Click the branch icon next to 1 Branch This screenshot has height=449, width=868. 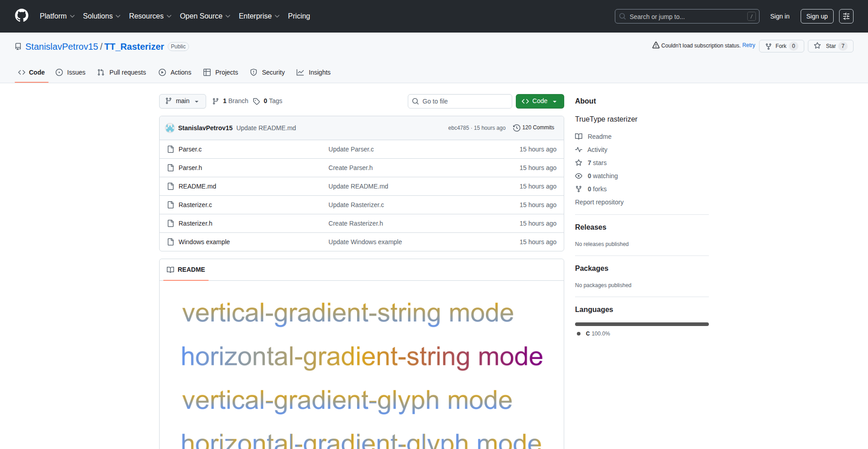coord(215,101)
